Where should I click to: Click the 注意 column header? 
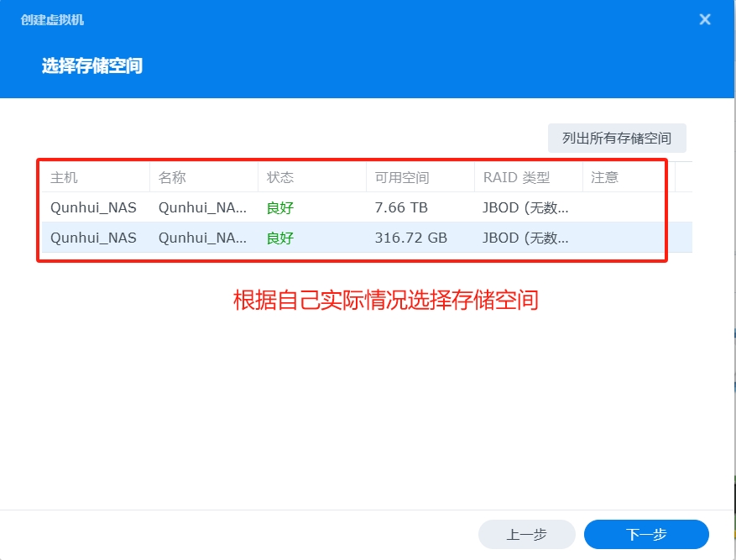629,177
